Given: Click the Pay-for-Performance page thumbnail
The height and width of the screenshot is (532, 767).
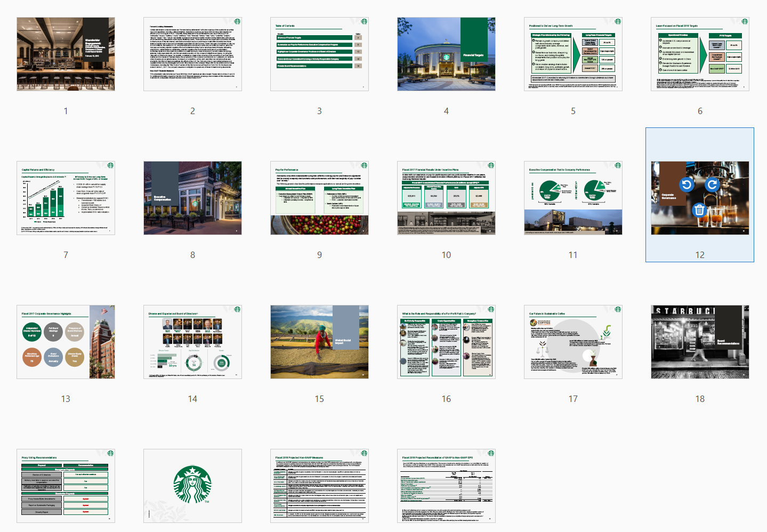Looking at the screenshot, I should [x=319, y=198].
